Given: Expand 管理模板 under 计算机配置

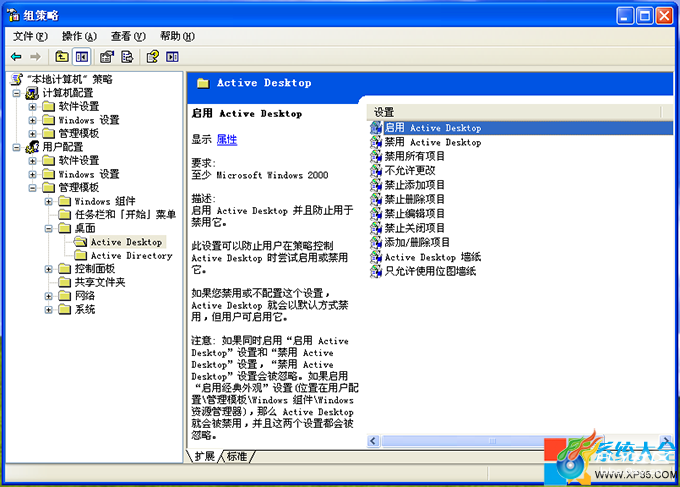Looking at the screenshot, I should click(33, 133).
